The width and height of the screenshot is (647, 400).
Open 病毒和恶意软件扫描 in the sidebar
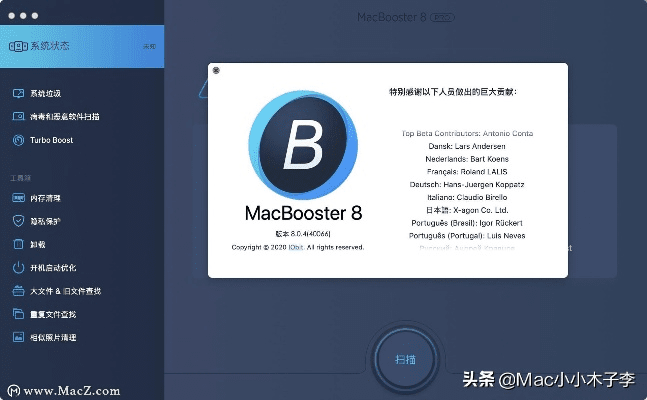click(x=65, y=117)
